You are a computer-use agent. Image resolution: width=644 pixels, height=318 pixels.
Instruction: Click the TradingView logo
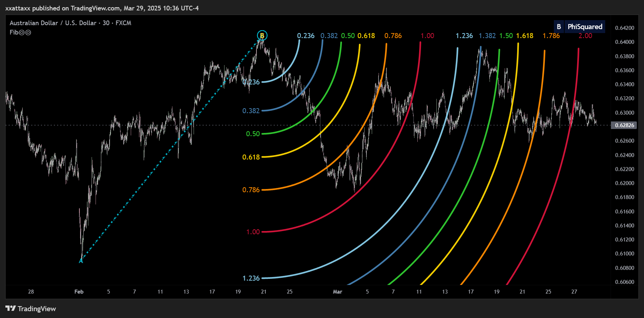(x=31, y=309)
